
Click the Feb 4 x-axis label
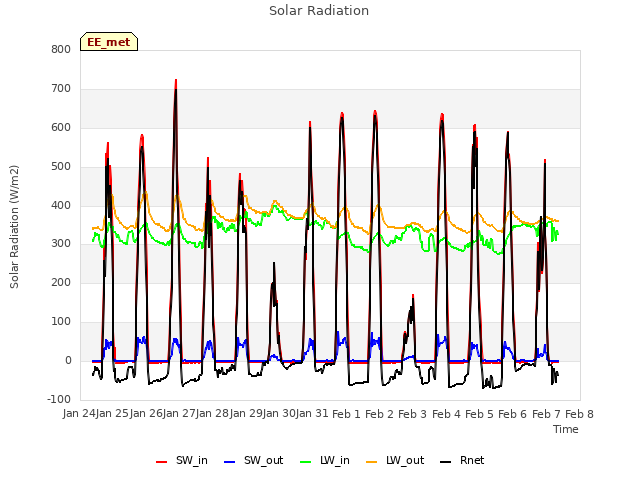pyautogui.click(x=446, y=414)
